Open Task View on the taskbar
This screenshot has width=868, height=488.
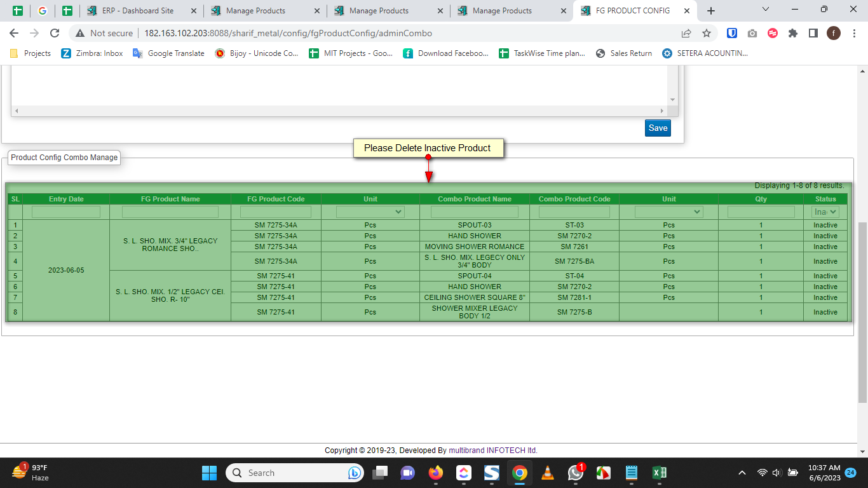click(x=380, y=473)
